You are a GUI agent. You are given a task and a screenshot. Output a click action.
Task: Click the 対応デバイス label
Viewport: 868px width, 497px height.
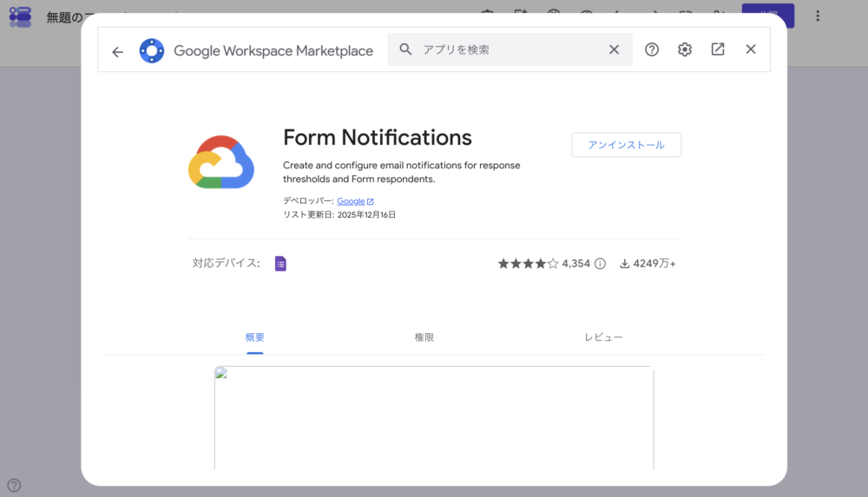[x=227, y=264]
